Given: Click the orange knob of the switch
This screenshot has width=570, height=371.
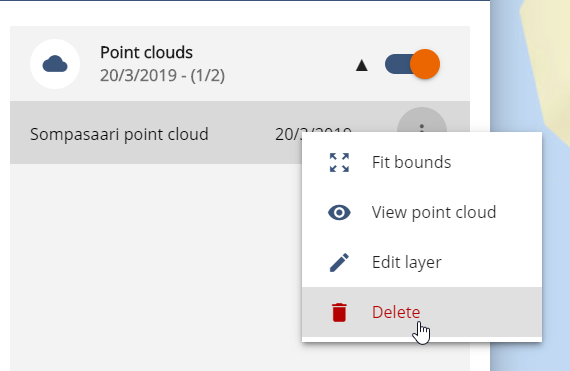Looking at the screenshot, I should tap(425, 64).
